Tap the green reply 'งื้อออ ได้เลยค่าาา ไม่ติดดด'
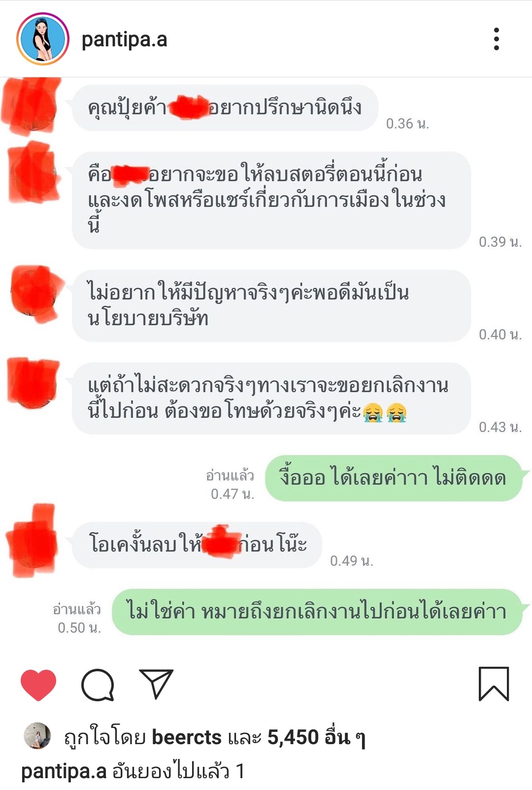The width and height of the screenshot is (532, 790). pos(394,478)
